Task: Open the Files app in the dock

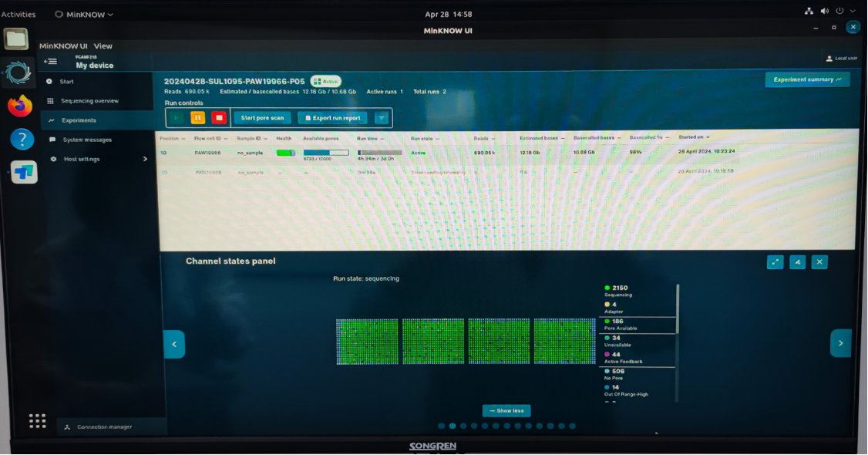Action: click(x=16, y=39)
